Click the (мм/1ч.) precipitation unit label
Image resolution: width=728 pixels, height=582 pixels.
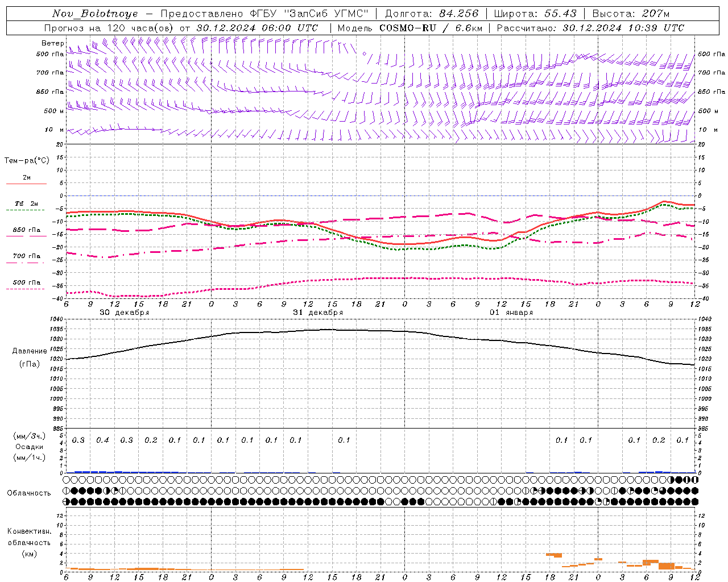(x=29, y=458)
